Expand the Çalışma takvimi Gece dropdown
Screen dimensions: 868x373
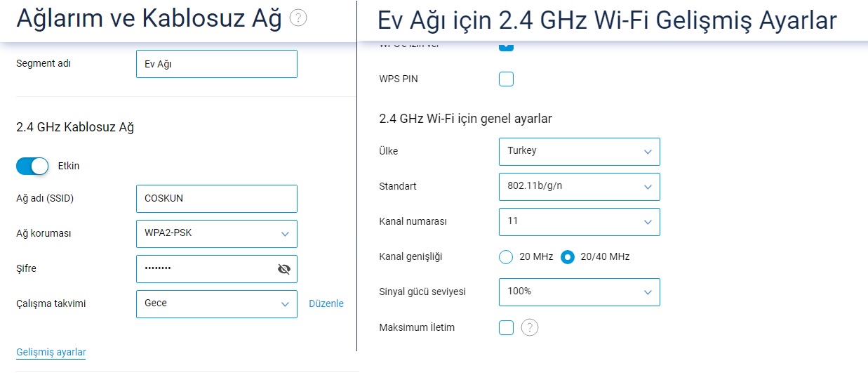click(217, 304)
